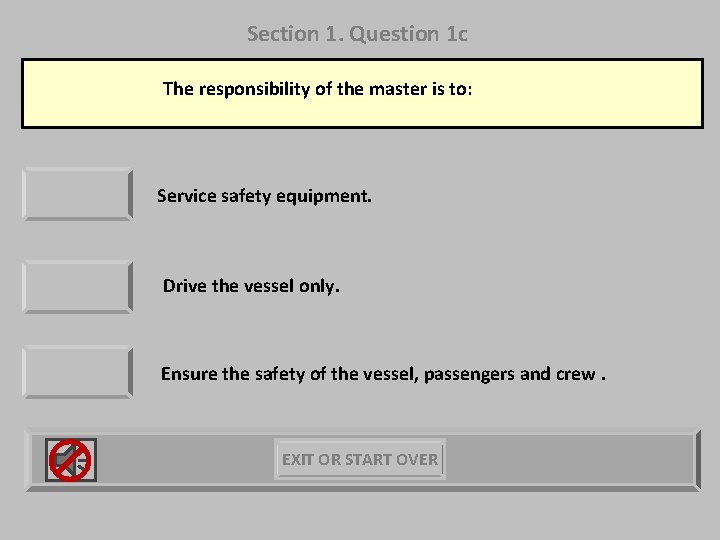Toggle sound with the crossed-out speaker
Viewport: 720px width, 540px height.
coord(70,460)
